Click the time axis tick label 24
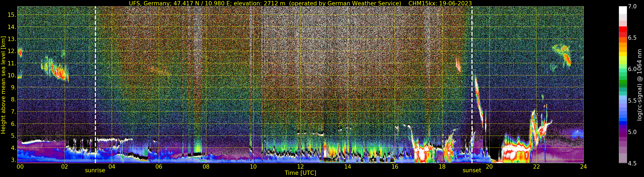Screen dimensions: 644x177 pos(583,167)
